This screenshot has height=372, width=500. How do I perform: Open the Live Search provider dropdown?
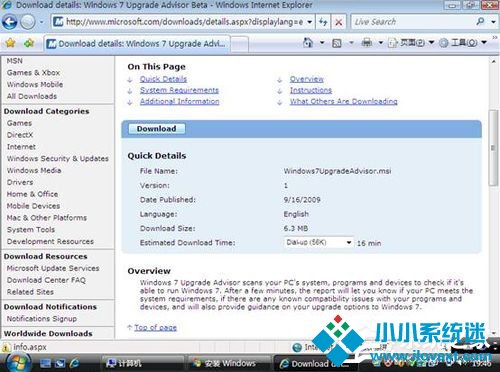coord(494,22)
